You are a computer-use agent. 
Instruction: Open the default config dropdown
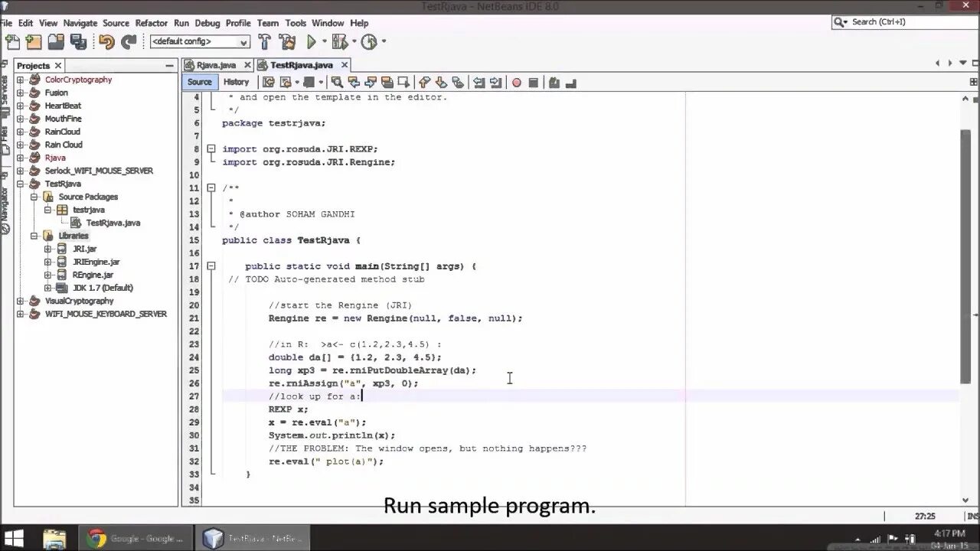[x=200, y=42]
